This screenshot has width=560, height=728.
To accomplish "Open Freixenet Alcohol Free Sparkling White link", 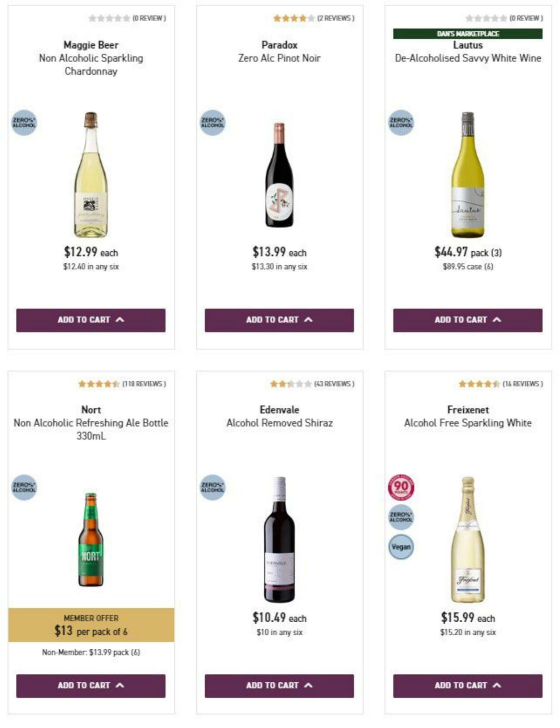I will (468, 422).
